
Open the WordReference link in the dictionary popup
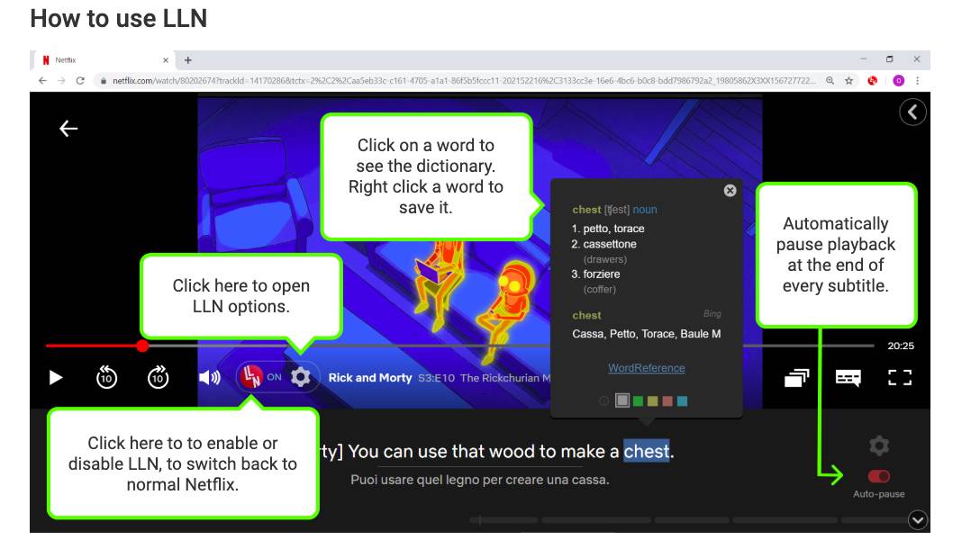tap(647, 367)
